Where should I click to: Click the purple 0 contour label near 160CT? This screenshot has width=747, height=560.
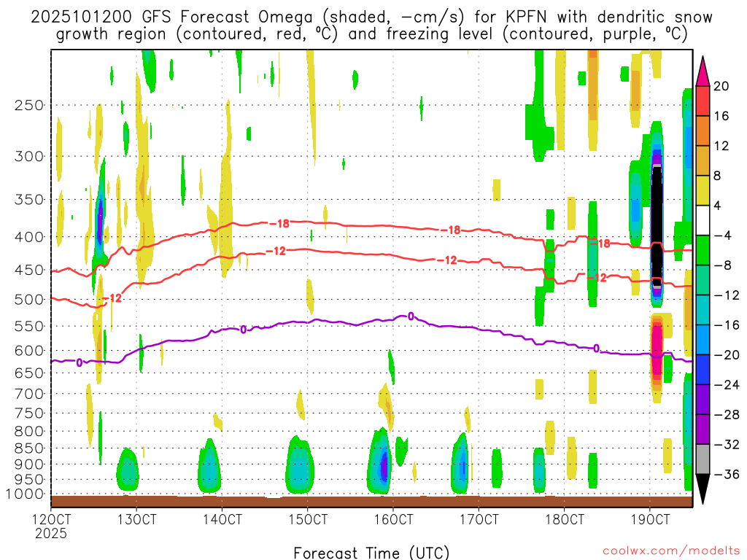tap(411, 316)
